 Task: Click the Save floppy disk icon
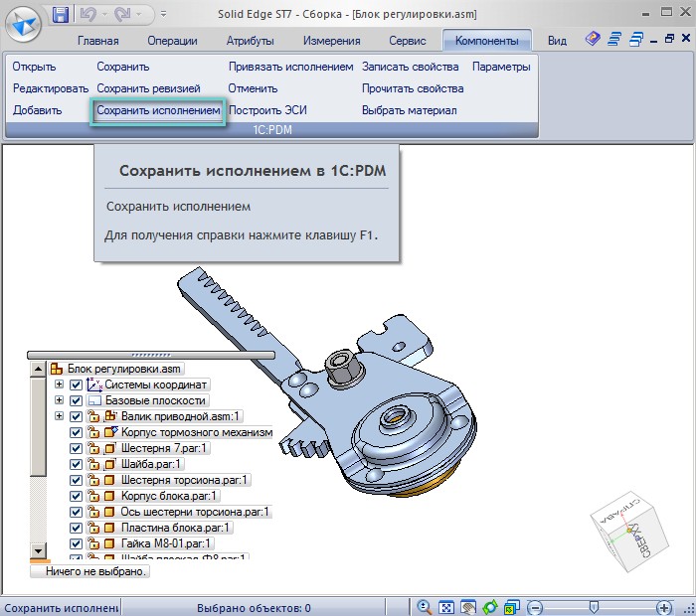61,15
